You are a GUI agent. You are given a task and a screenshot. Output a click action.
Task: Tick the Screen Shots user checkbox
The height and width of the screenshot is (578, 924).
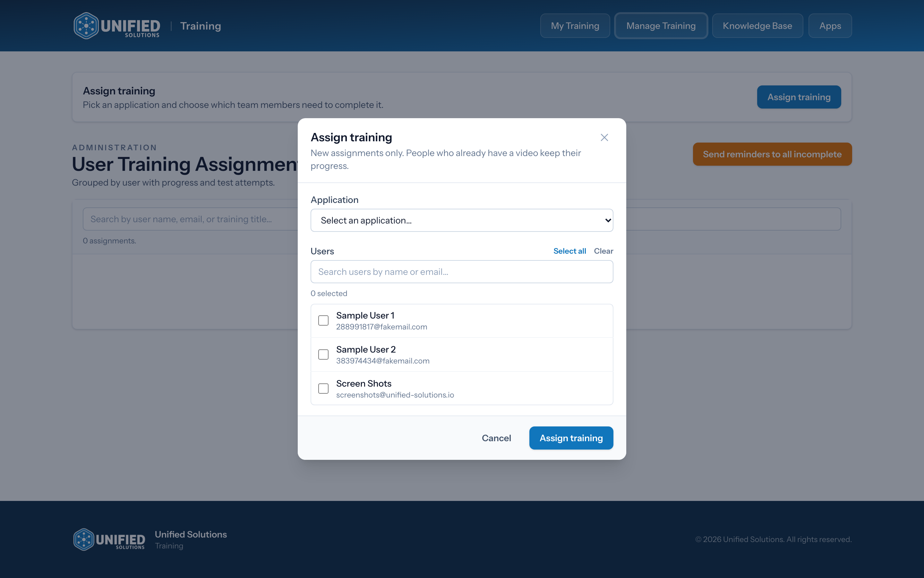[323, 389]
